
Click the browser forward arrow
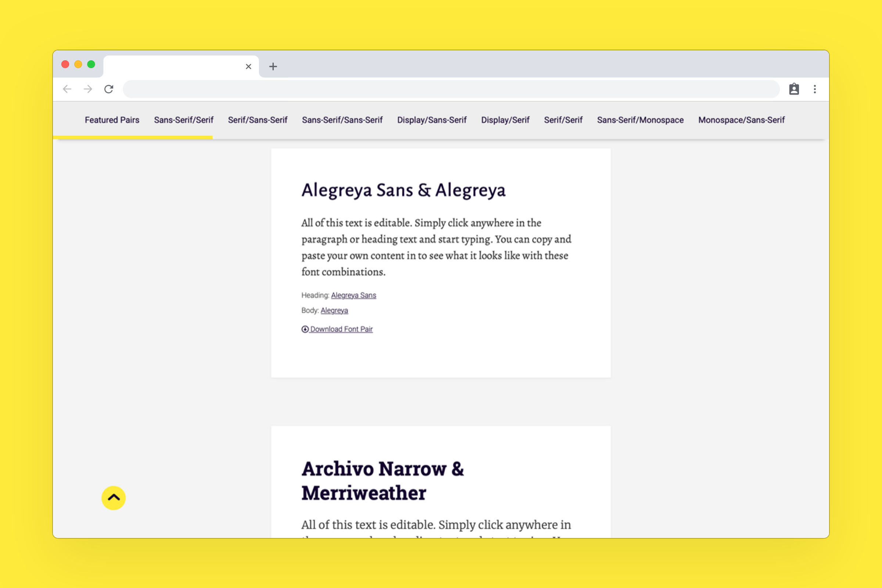88,89
